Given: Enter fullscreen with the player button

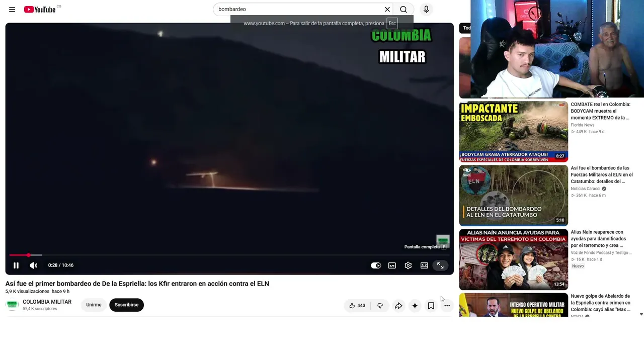Looking at the screenshot, I should 440,265.
